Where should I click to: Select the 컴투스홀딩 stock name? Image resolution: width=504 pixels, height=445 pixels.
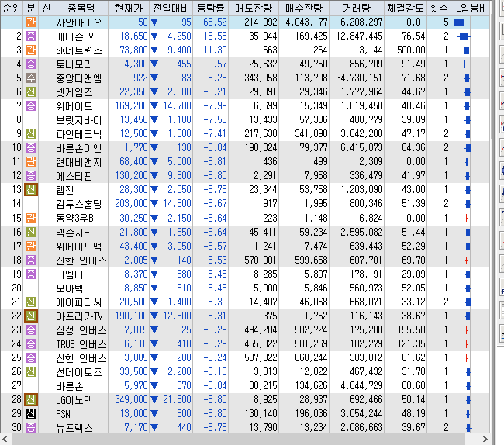click(x=79, y=204)
